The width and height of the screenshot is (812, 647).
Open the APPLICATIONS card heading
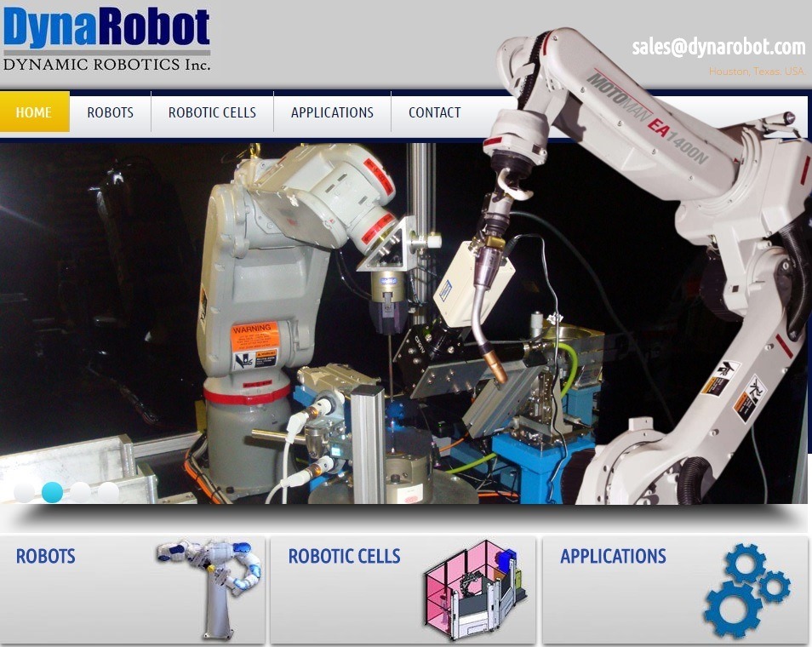pos(613,557)
